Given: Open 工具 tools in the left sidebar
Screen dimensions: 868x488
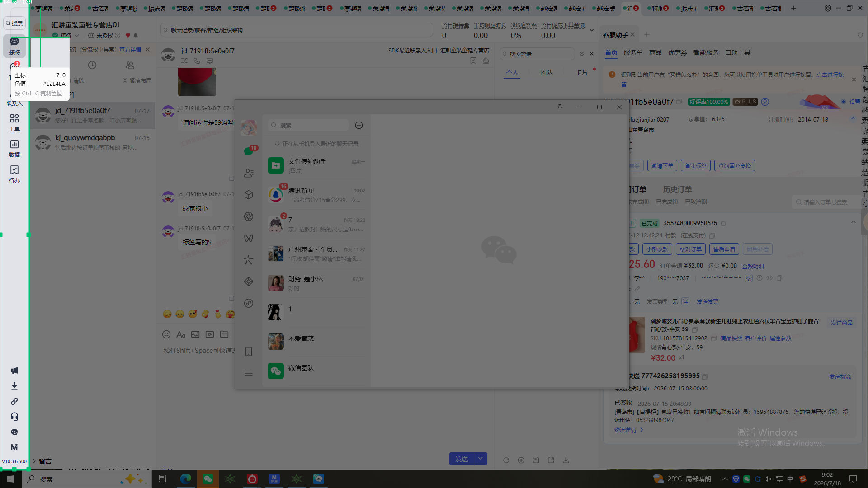Looking at the screenshot, I should click(14, 123).
